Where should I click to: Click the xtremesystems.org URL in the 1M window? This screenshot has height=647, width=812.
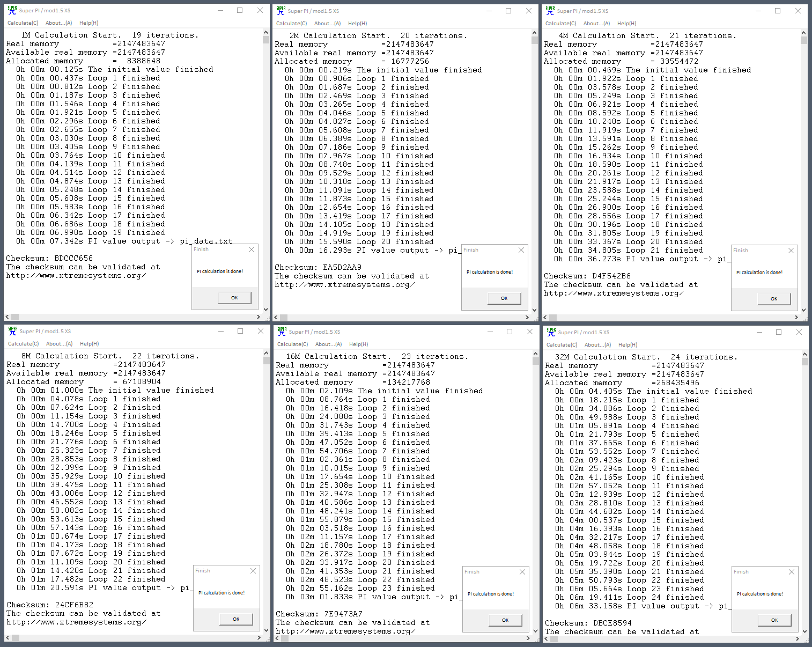[x=76, y=276]
